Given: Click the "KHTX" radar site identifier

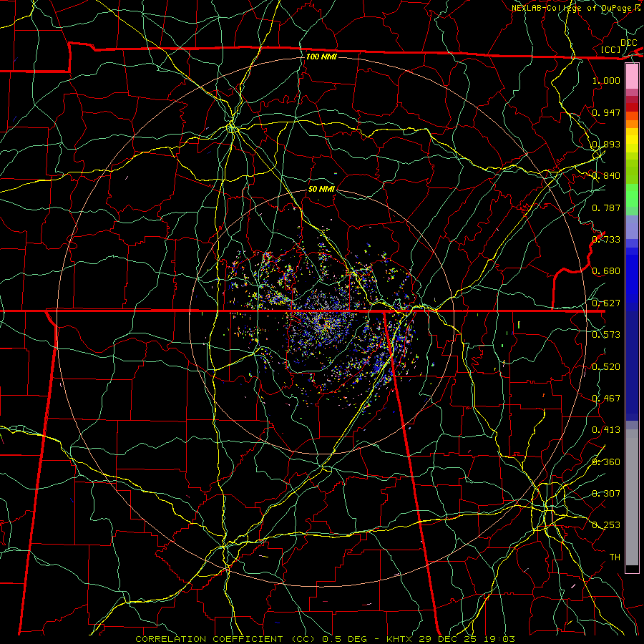Looking at the screenshot, I should [x=399, y=639].
